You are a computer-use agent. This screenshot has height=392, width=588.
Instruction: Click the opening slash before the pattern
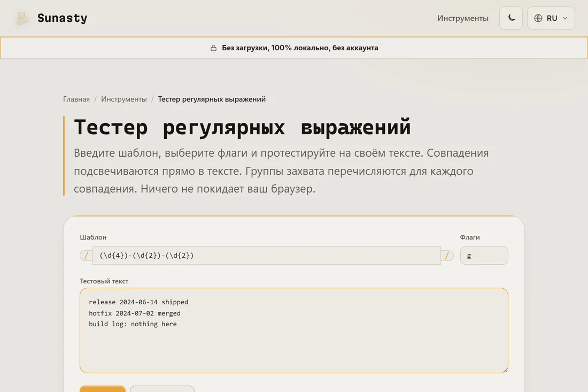pyautogui.click(x=86, y=256)
